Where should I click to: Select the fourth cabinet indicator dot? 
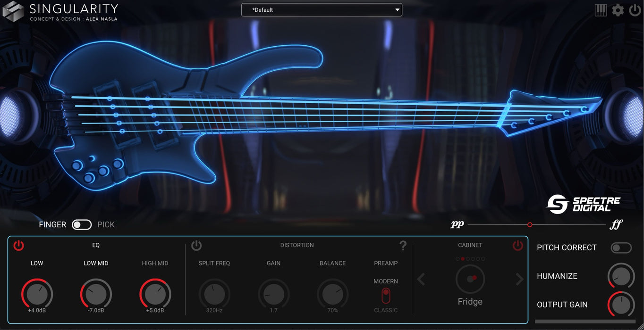tap(472, 258)
